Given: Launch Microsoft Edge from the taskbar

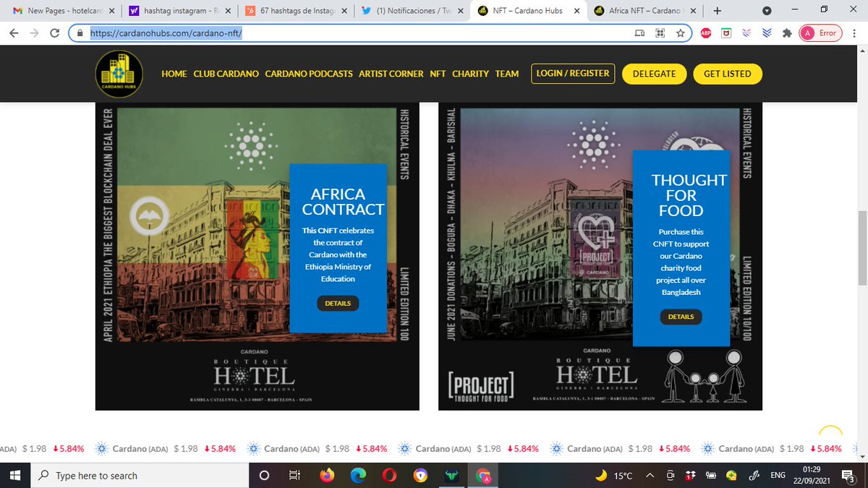Looking at the screenshot, I should click(x=358, y=476).
